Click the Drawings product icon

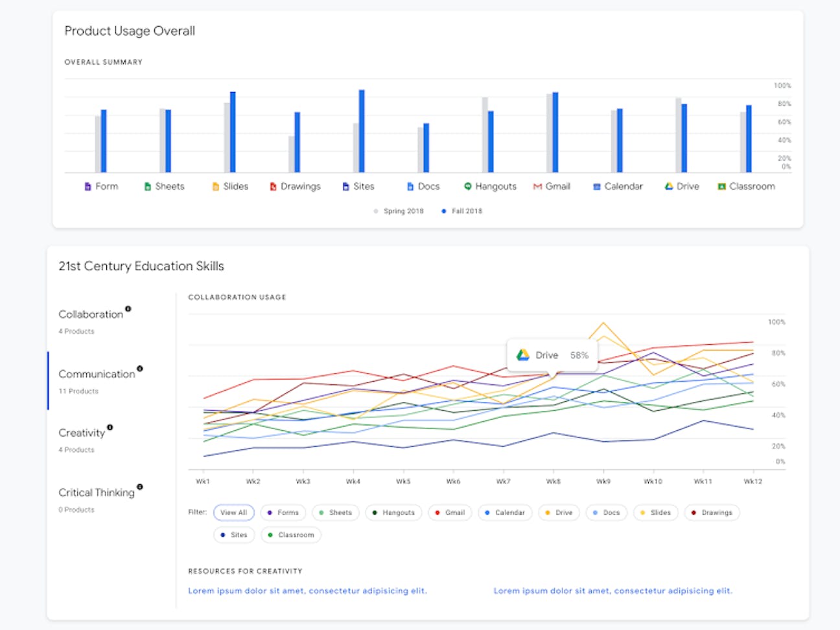[x=272, y=186]
